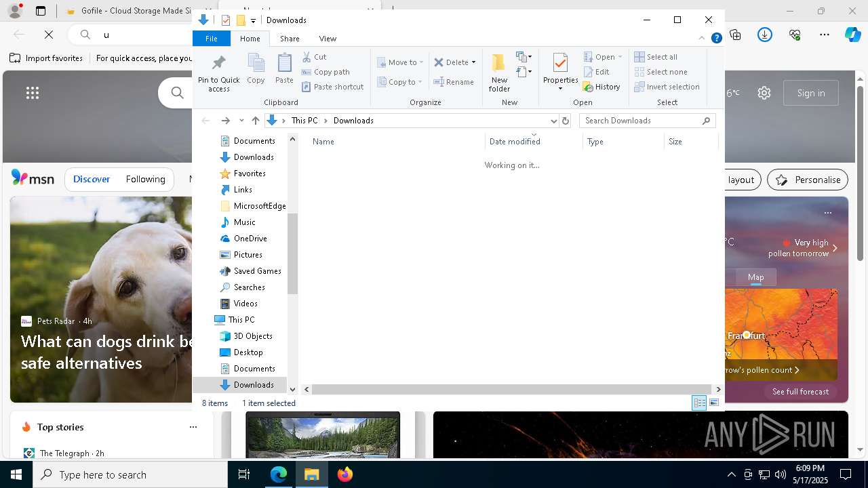Click the Personalise button on MSN

807,180
